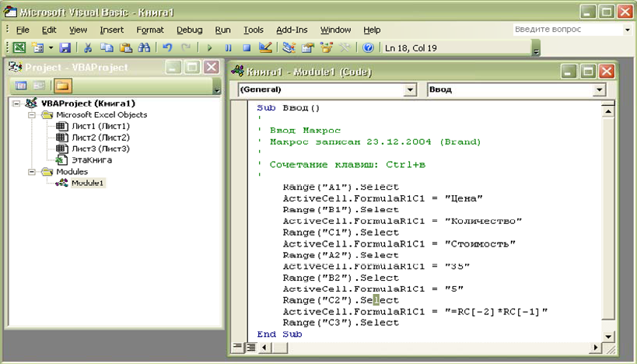
Task: Click the Reset stop icon
Action: pos(247,48)
